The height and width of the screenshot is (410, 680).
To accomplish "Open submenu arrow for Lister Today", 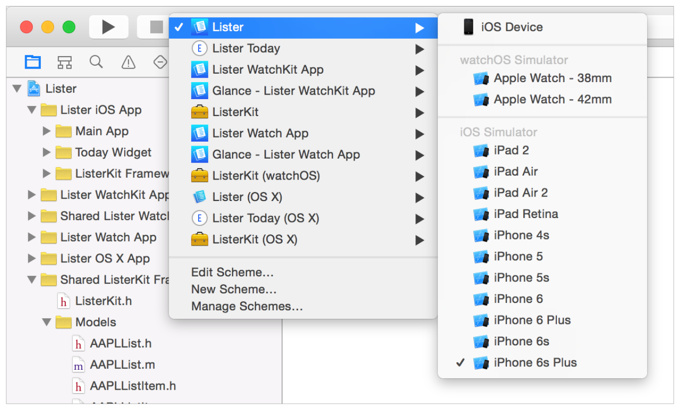I will pyautogui.click(x=419, y=49).
